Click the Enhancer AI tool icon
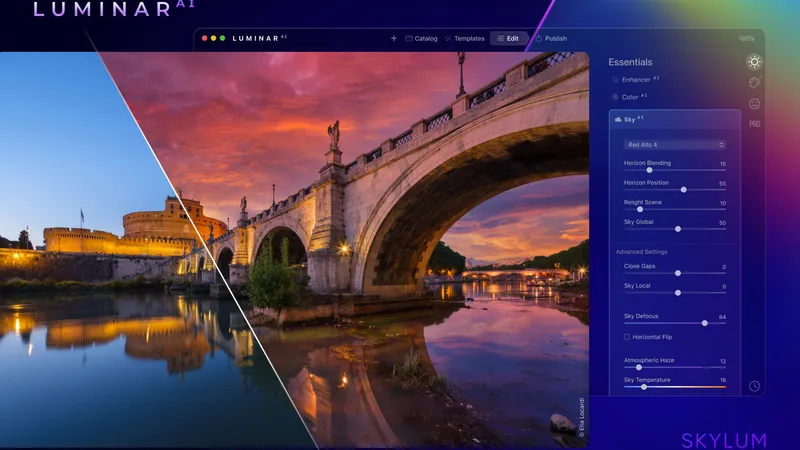The width and height of the screenshot is (800, 450). click(x=615, y=78)
